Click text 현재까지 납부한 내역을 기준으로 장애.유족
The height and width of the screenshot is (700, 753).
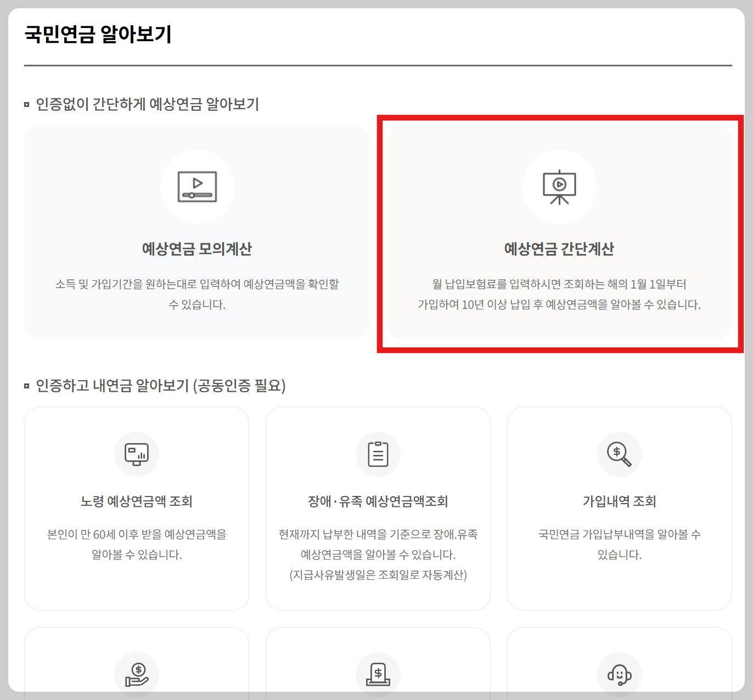point(378,534)
